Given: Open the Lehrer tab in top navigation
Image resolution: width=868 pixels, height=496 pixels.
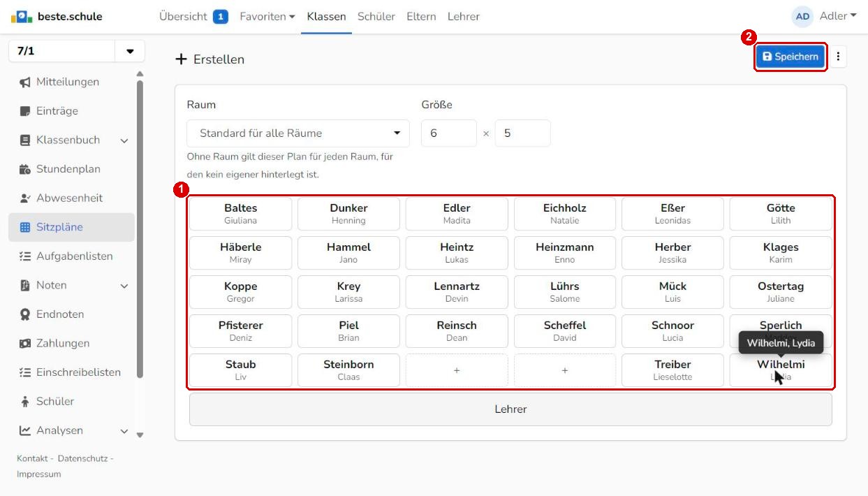Looking at the screenshot, I should (464, 16).
